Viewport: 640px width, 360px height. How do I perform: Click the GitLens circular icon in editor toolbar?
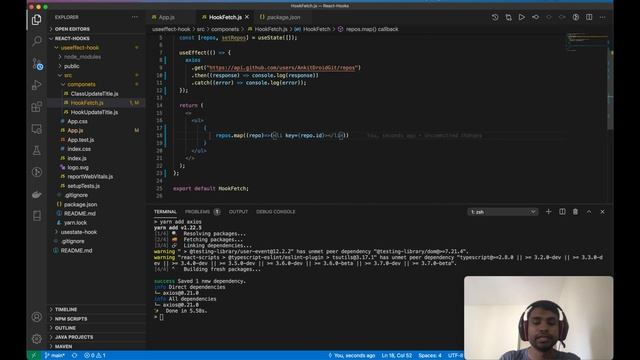click(576, 17)
